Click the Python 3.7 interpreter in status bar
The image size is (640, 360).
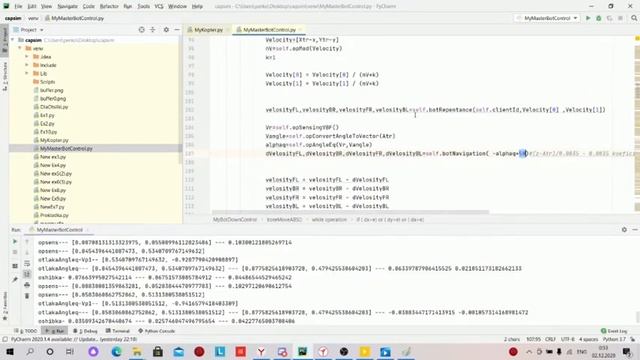(x=614, y=340)
